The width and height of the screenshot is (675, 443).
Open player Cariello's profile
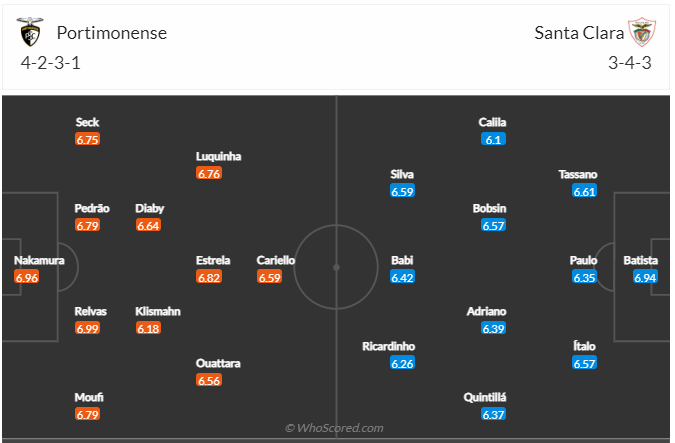point(276,260)
